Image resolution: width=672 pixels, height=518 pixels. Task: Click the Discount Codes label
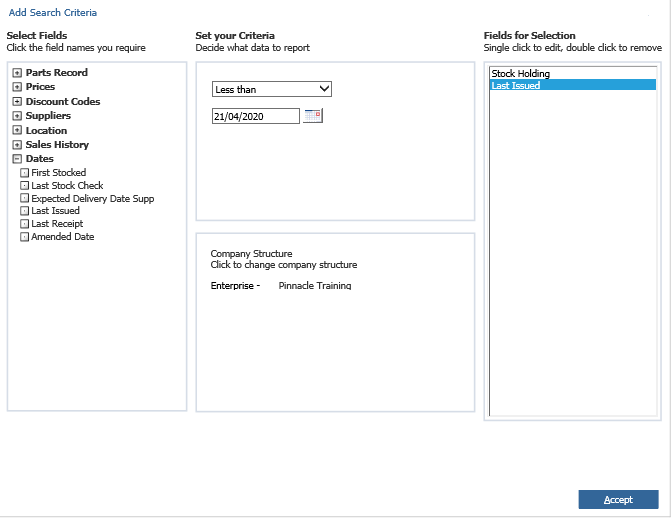coord(63,102)
